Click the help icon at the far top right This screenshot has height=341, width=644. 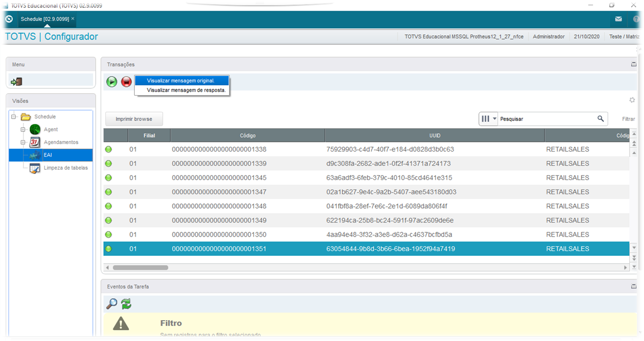coord(637,19)
